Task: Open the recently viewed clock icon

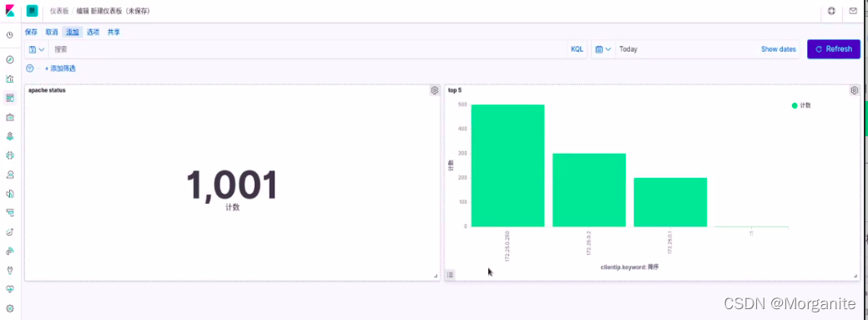Action: (x=10, y=35)
